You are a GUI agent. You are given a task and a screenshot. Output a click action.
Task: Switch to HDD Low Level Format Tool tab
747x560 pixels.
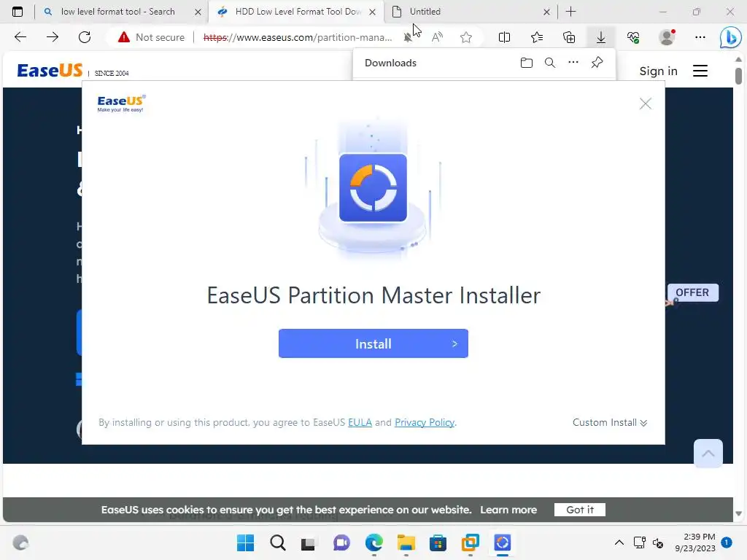click(298, 12)
